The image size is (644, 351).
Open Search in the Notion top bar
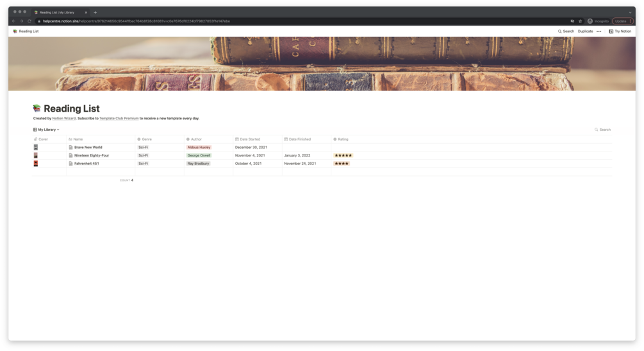pos(566,31)
